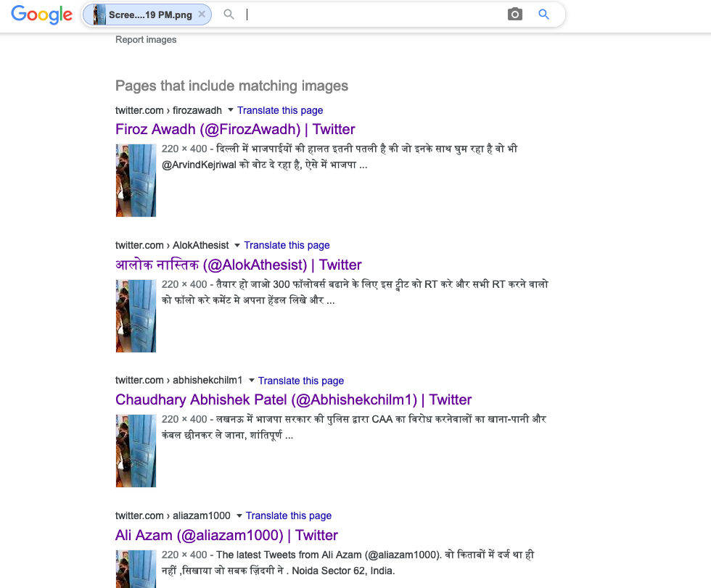Click the gray magnifier icon in search box
The width and height of the screenshot is (711, 588).
pos(229,15)
